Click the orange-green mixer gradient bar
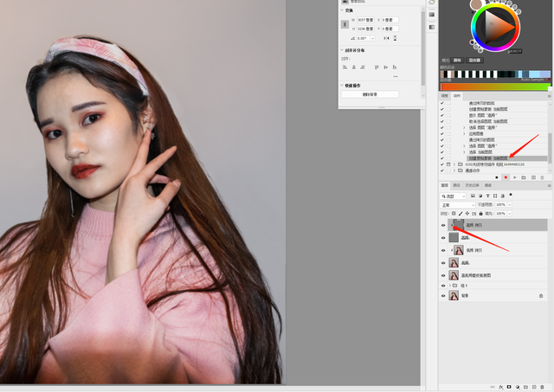 [495, 87]
